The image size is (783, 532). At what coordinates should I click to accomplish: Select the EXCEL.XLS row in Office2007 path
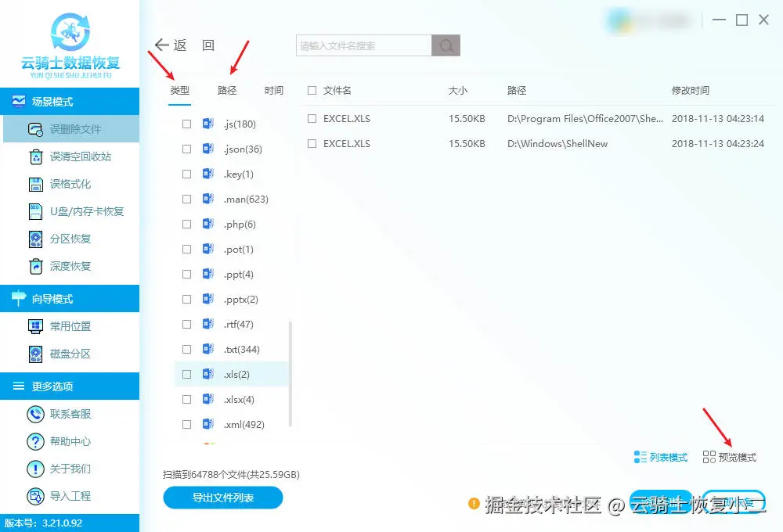tap(536, 119)
